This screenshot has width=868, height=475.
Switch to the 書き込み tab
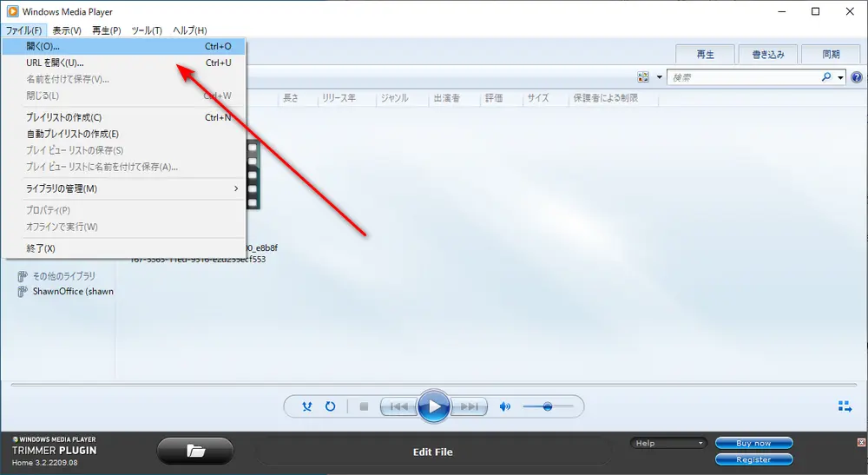(x=768, y=54)
